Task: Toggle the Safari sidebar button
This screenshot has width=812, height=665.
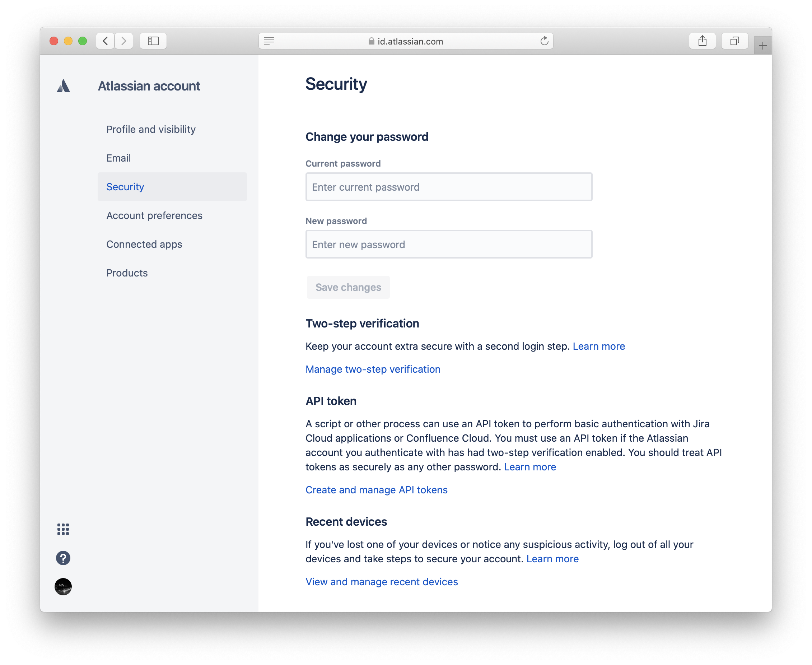Action: [153, 41]
